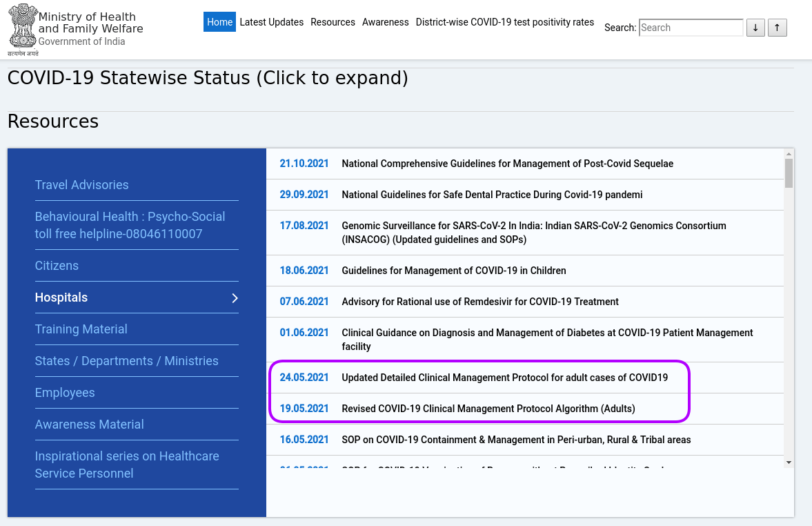Click the date 29.09.2021
812x526 pixels.
tap(304, 195)
